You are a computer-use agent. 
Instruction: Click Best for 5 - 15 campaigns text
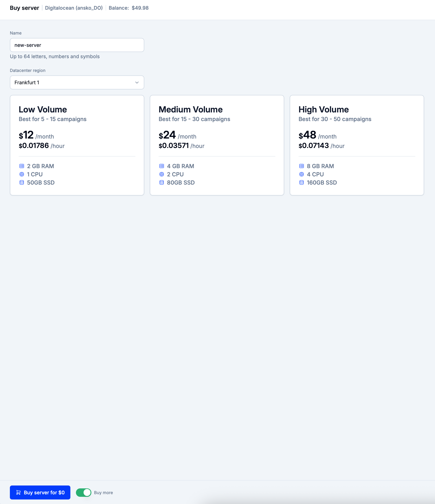tap(53, 119)
